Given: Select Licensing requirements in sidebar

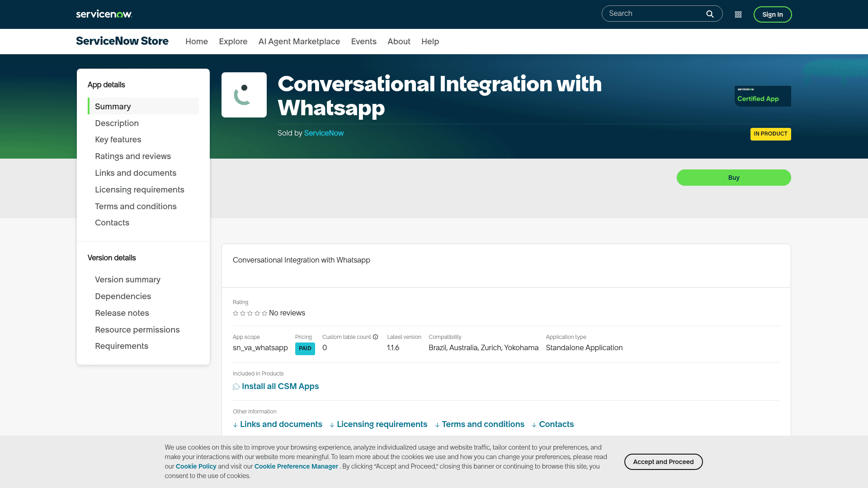Looking at the screenshot, I should tap(140, 190).
